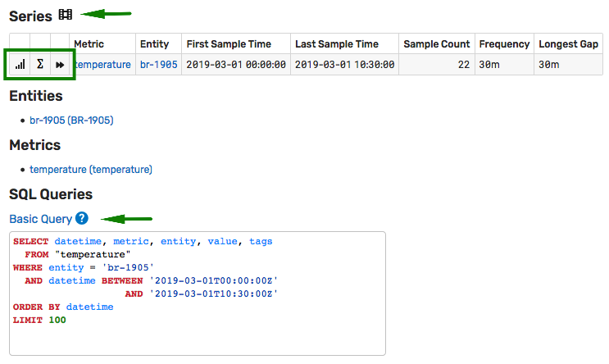Click the double-arrow forward icon
Image resolution: width=609 pixels, height=364 pixels.
coord(59,65)
